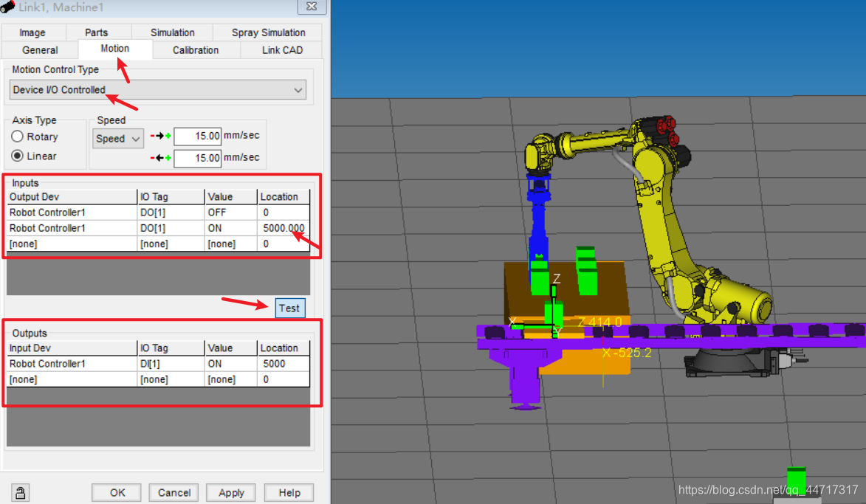The image size is (866, 504).
Task: Select the Linear axis type
Action: click(34, 156)
